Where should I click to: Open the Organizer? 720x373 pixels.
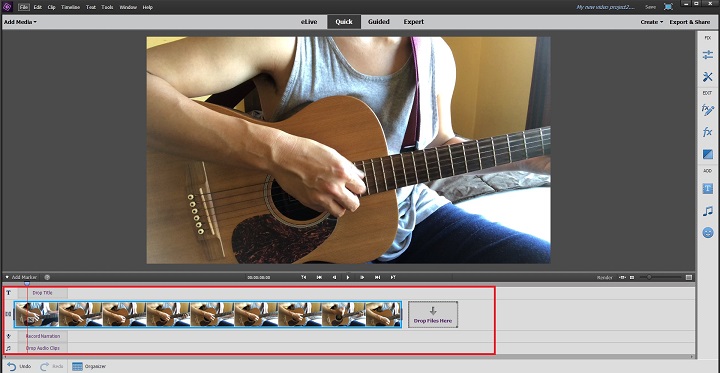(x=89, y=366)
